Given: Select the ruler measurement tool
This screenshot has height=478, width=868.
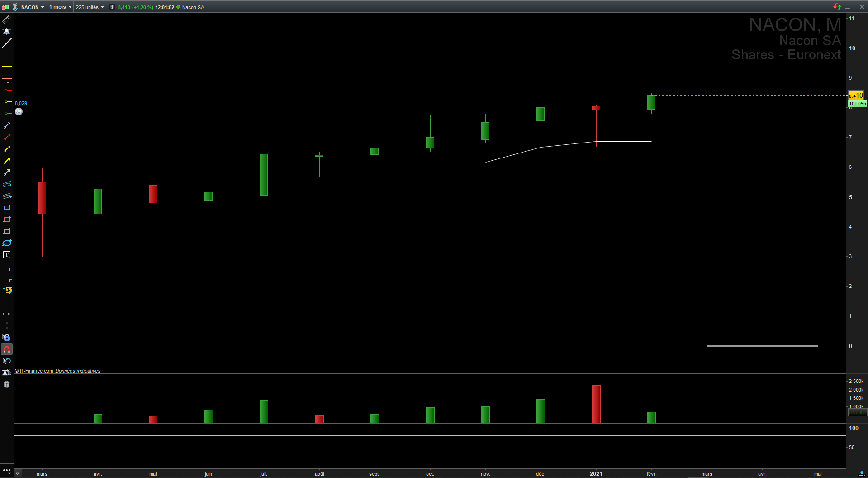Looking at the screenshot, I should pyautogui.click(x=7, y=19).
